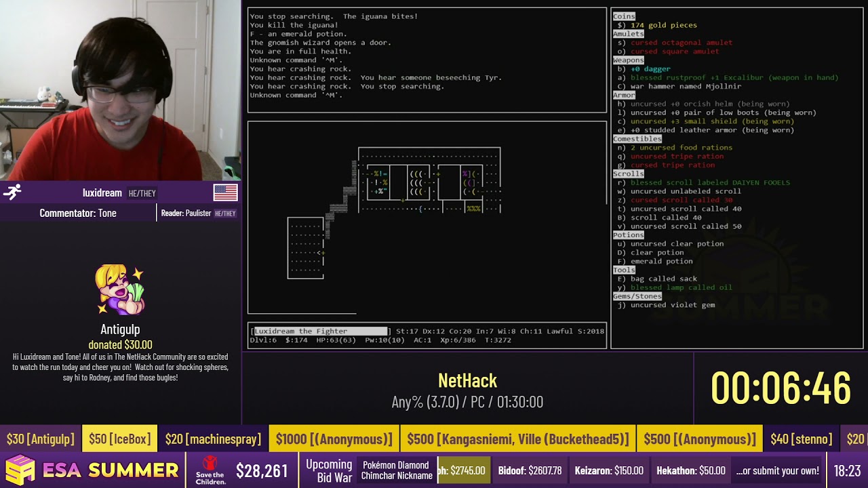Click the $50 [IceBox] ticker entry

pos(119,439)
